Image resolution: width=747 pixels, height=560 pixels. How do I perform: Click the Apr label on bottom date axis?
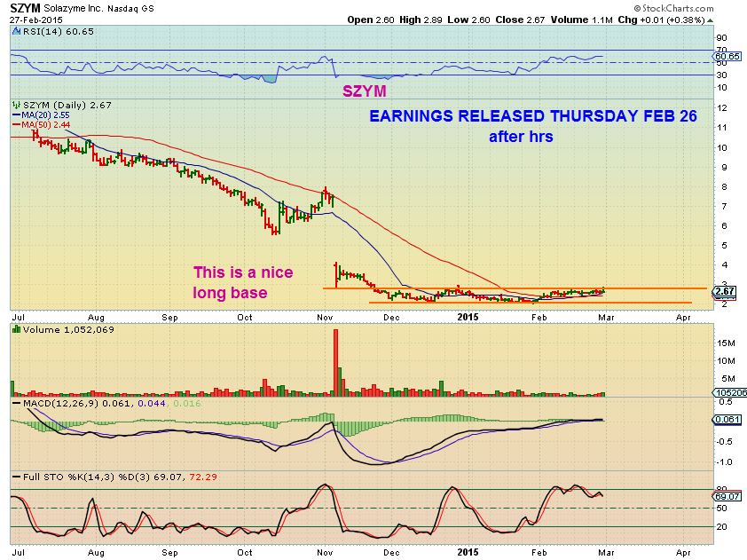click(683, 552)
